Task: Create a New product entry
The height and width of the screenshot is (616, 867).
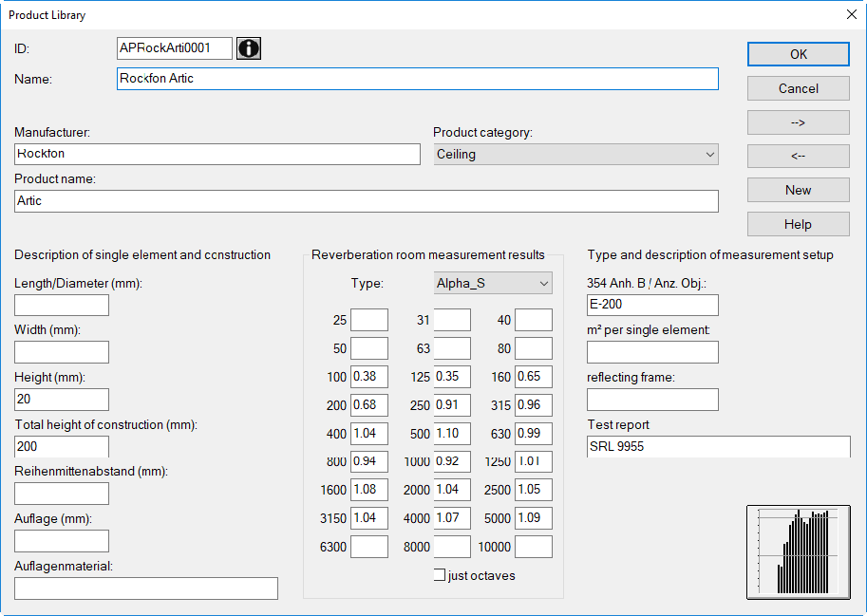Action: point(798,190)
